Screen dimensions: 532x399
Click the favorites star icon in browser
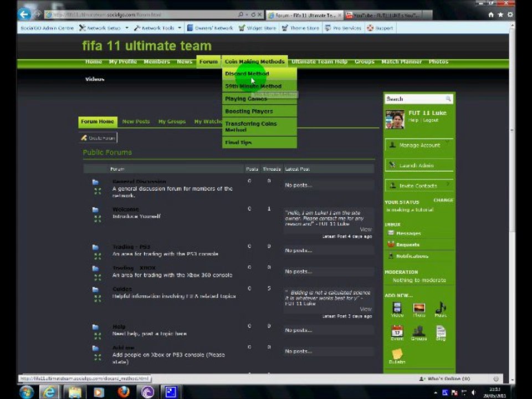[x=500, y=14]
